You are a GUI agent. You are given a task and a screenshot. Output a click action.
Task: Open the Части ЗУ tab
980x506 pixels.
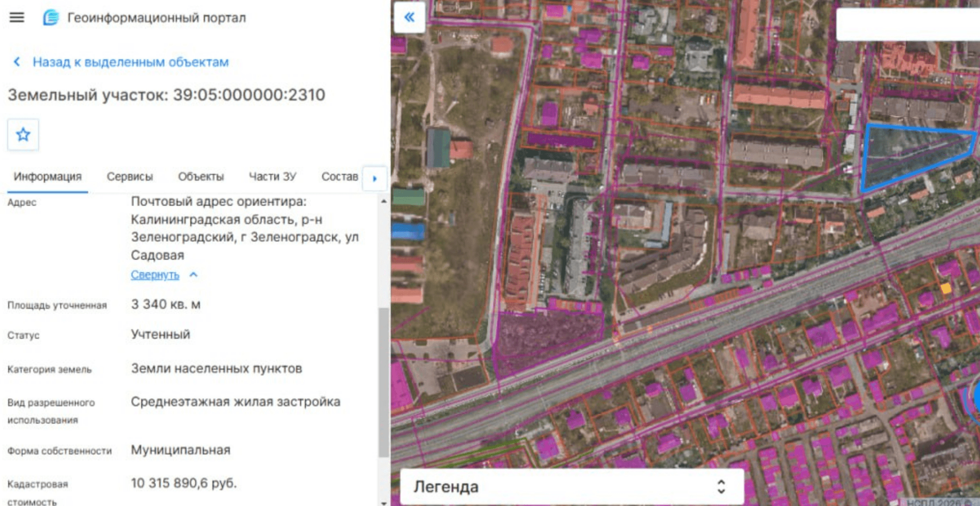point(272,176)
